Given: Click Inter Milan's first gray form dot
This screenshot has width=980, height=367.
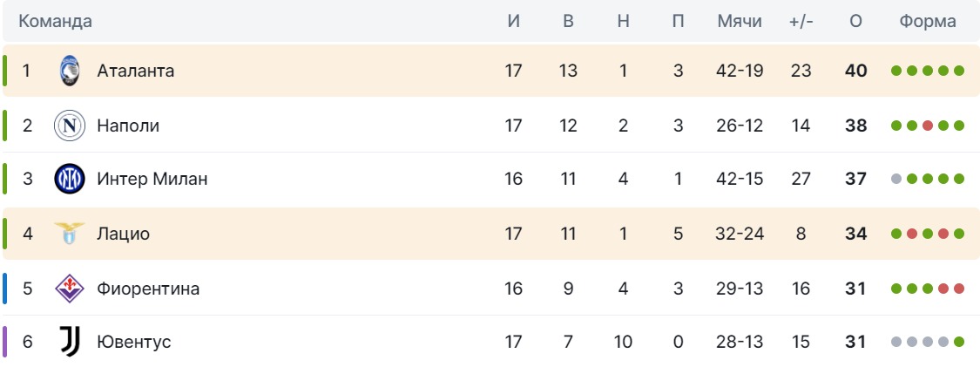Looking at the screenshot, I should point(896,180).
